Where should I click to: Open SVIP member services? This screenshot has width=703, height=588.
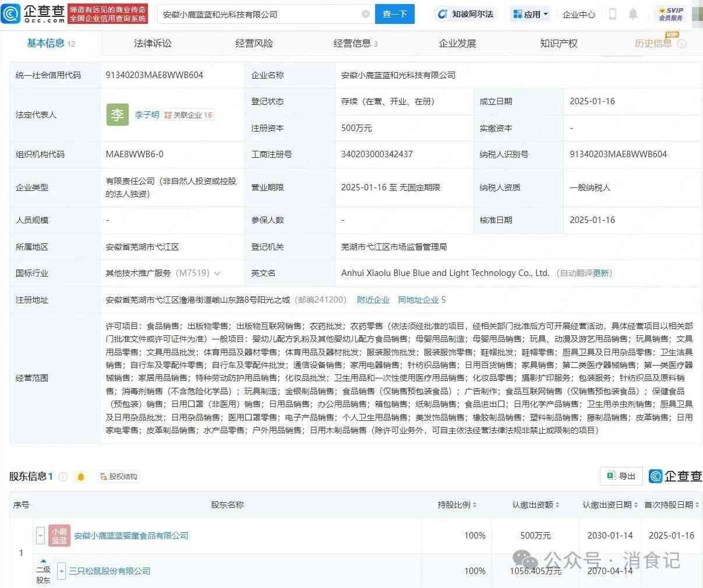pyautogui.click(x=671, y=14)
